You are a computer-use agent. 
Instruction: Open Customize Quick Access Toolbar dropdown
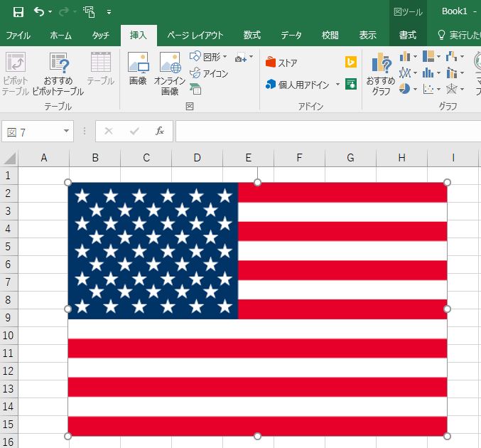[109, 12]
